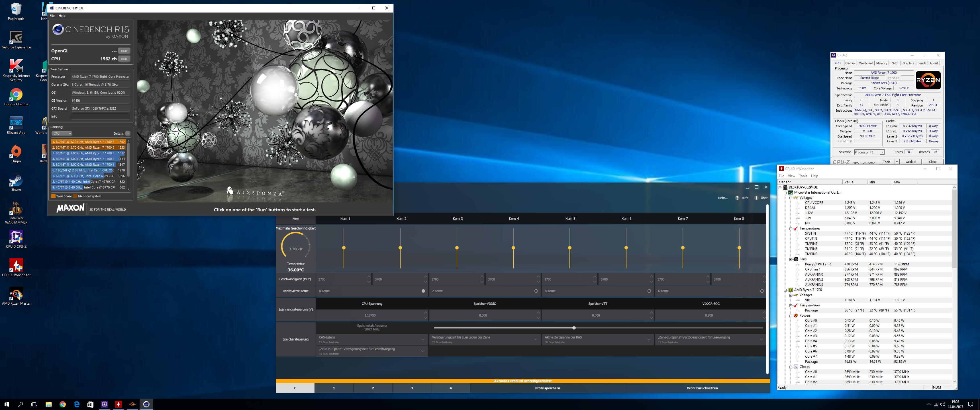Switch to the Memory tab in CPU-Z

[x=881, y=63]
